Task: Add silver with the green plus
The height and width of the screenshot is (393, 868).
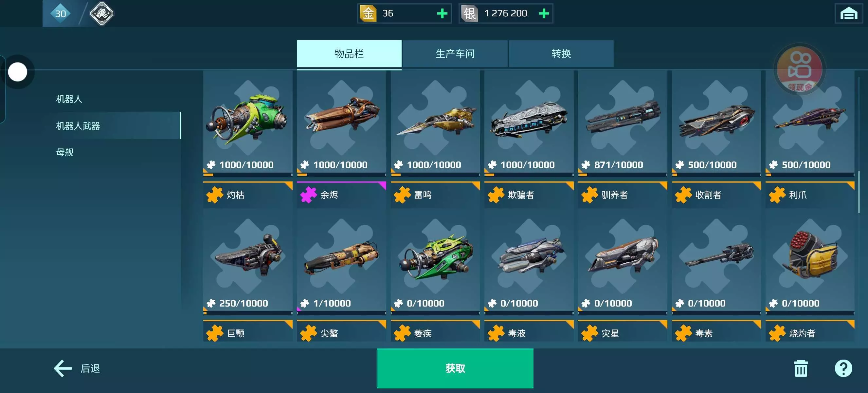Action: tap(544, 13)
